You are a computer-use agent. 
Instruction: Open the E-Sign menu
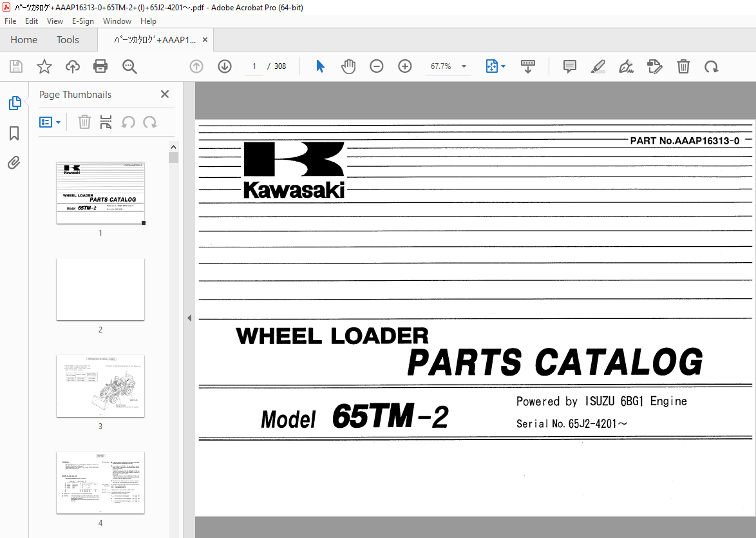click(83, 21)
